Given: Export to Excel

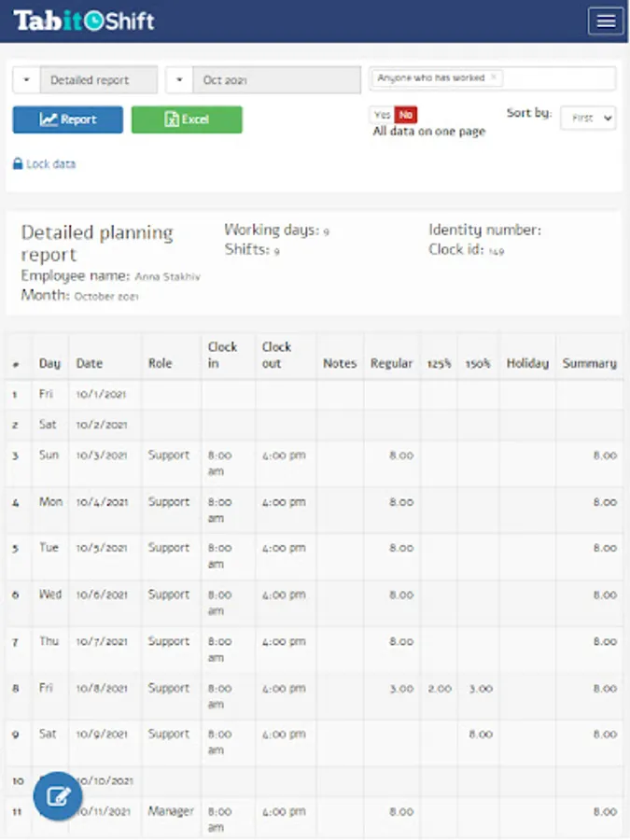Looking at the screenshot, I should tap(187, 119).
